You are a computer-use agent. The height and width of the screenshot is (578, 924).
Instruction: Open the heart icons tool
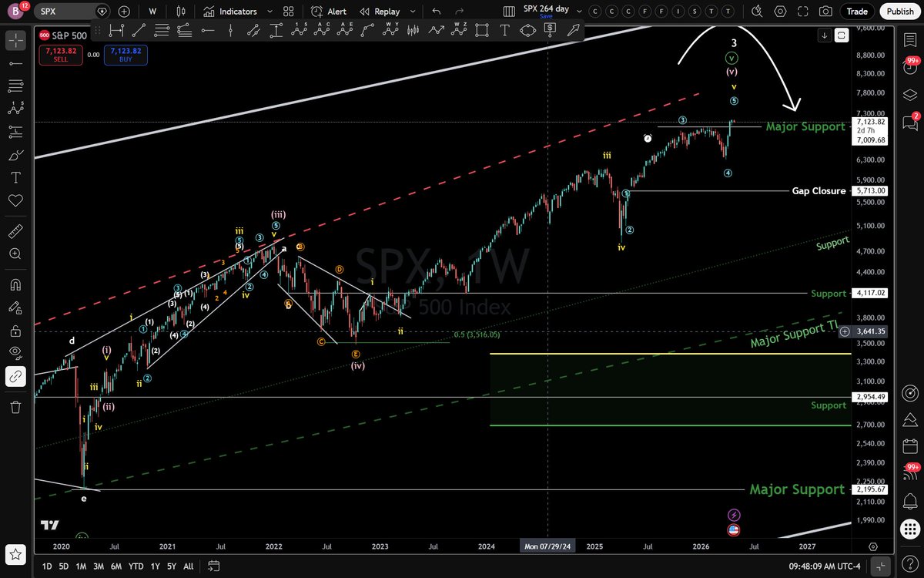17,200
